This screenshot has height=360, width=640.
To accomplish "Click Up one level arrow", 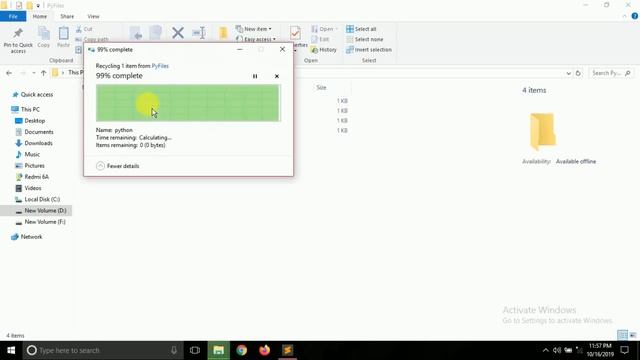I will tap(43, 73).
